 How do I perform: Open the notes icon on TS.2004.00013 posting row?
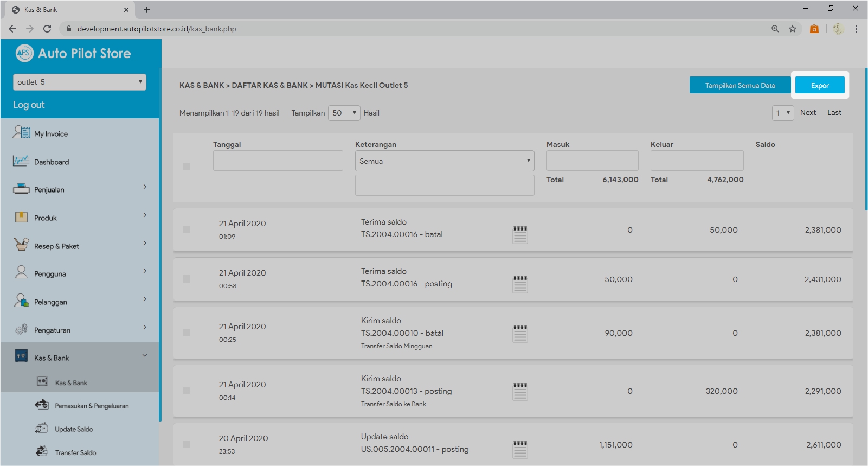tap(520, 391)
